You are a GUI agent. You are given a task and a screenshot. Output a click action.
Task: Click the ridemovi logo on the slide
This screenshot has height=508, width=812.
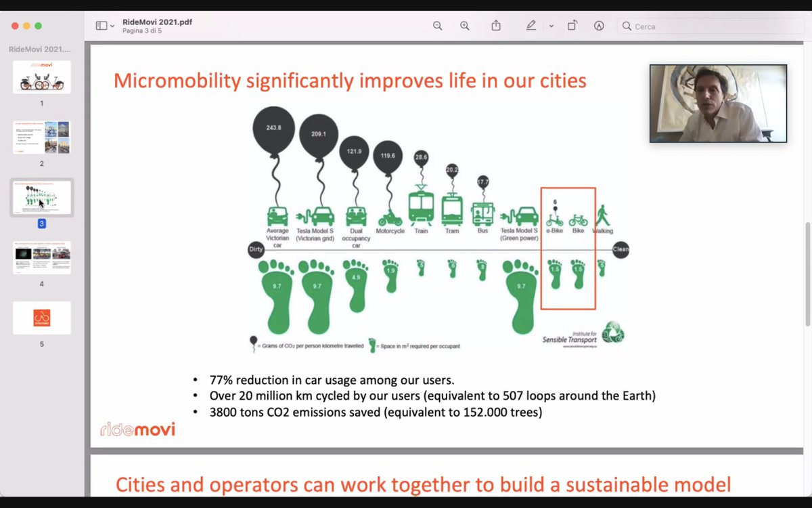[x=138, y=429]
